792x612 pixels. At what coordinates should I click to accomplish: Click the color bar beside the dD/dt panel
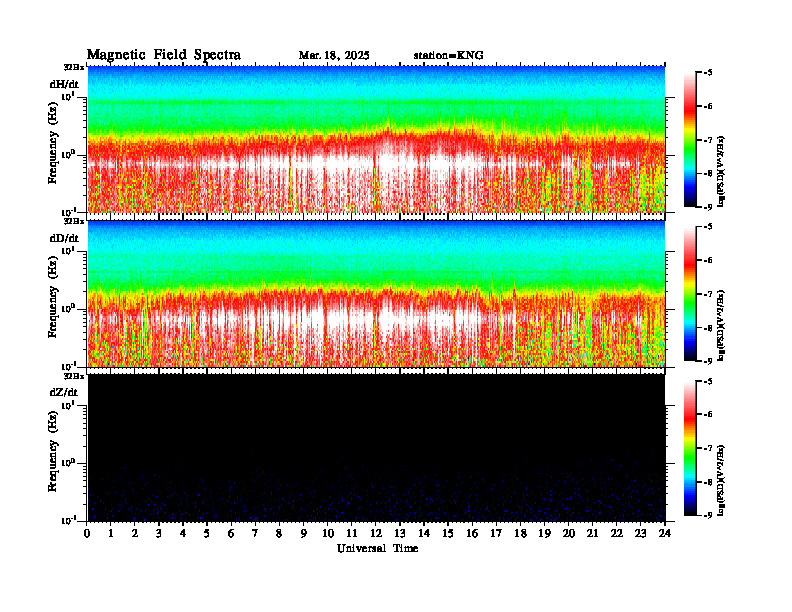689,294
